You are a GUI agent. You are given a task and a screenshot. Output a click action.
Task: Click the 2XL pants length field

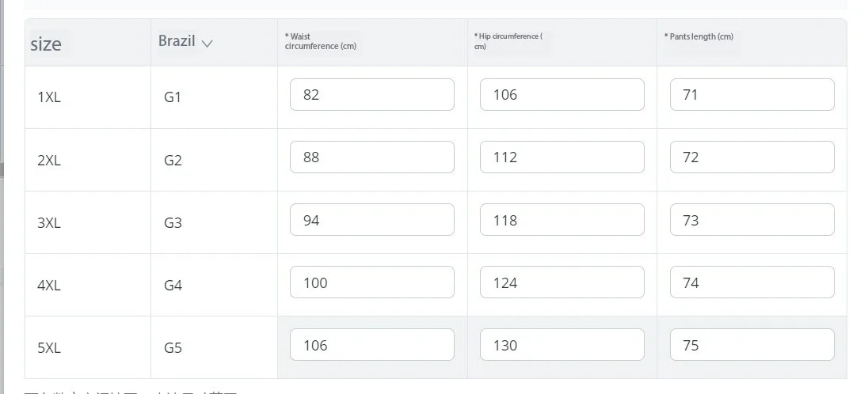[752, 157]
